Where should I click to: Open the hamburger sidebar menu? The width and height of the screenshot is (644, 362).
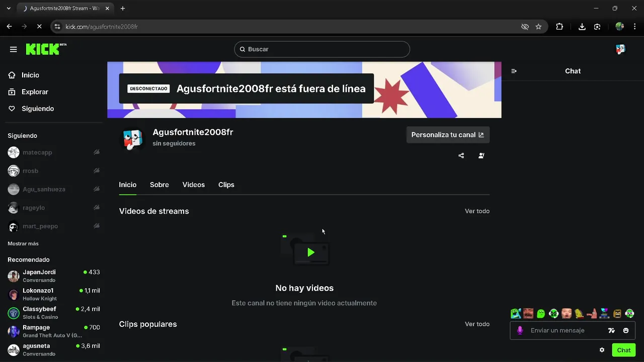click(x=14, y=49)
